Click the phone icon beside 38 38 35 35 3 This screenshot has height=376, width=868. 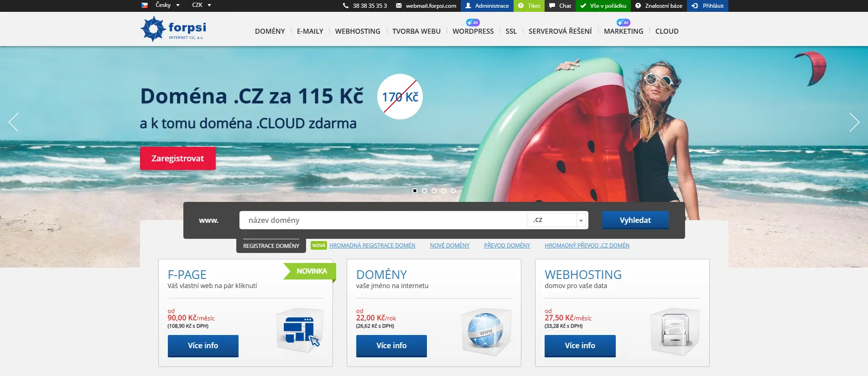tap(346, 6)
